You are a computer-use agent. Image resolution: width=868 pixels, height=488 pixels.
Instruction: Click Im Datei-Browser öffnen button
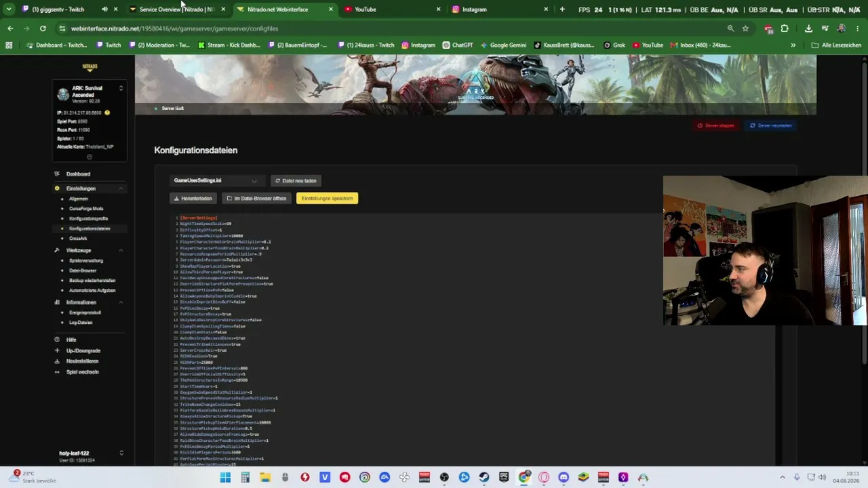click(256, 199)
